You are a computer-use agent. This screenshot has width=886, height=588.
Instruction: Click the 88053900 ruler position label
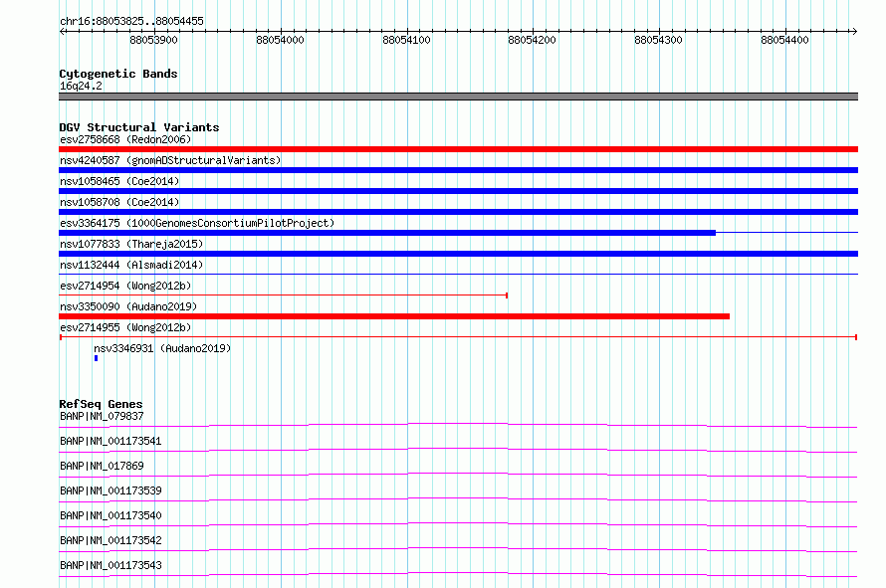(x=153, y=40)
